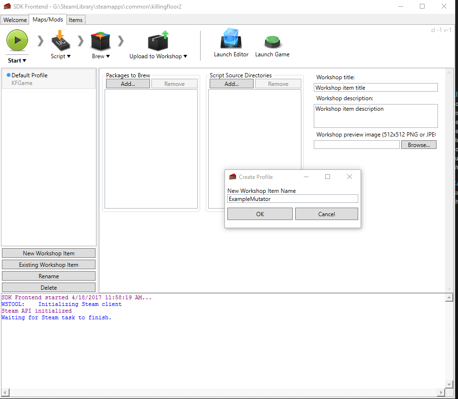Image resolution: width=458 pixels, height=399 pixels.
Task: Switch to the Items tab
Action: (x=76, y=20)
